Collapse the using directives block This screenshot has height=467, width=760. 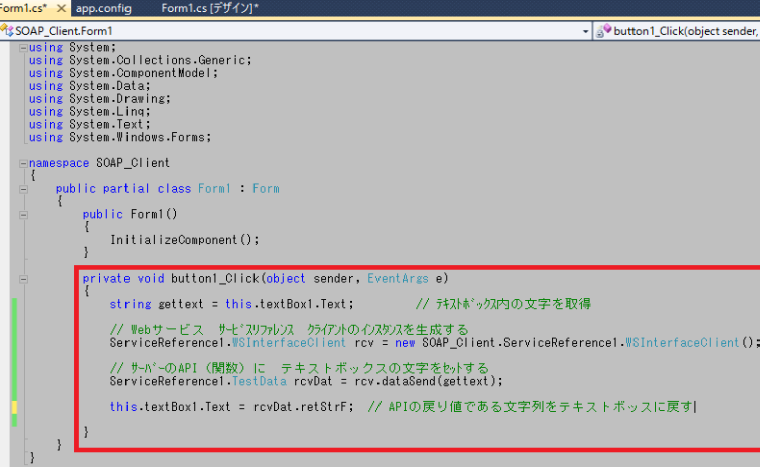pos(24,47)
